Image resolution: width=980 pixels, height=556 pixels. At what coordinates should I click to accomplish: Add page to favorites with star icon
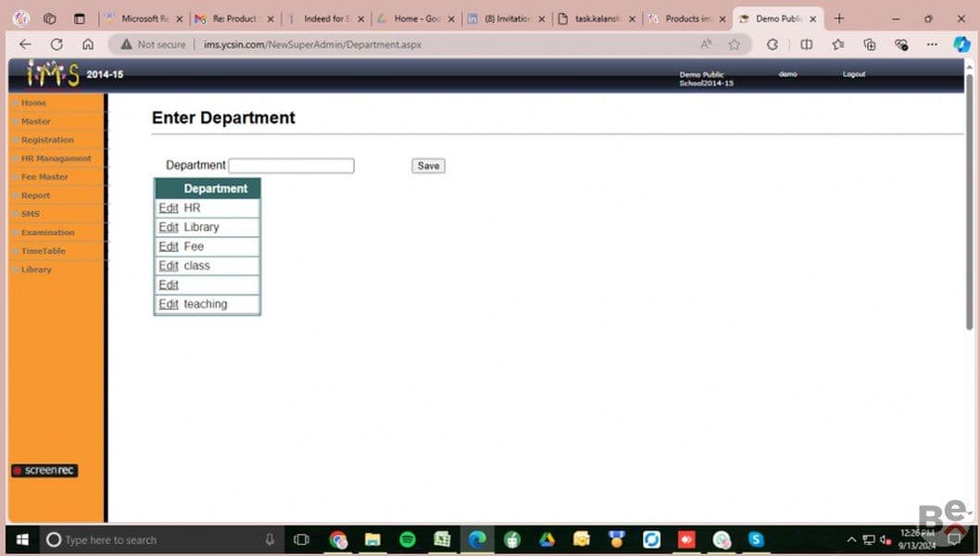pos(735,44)
